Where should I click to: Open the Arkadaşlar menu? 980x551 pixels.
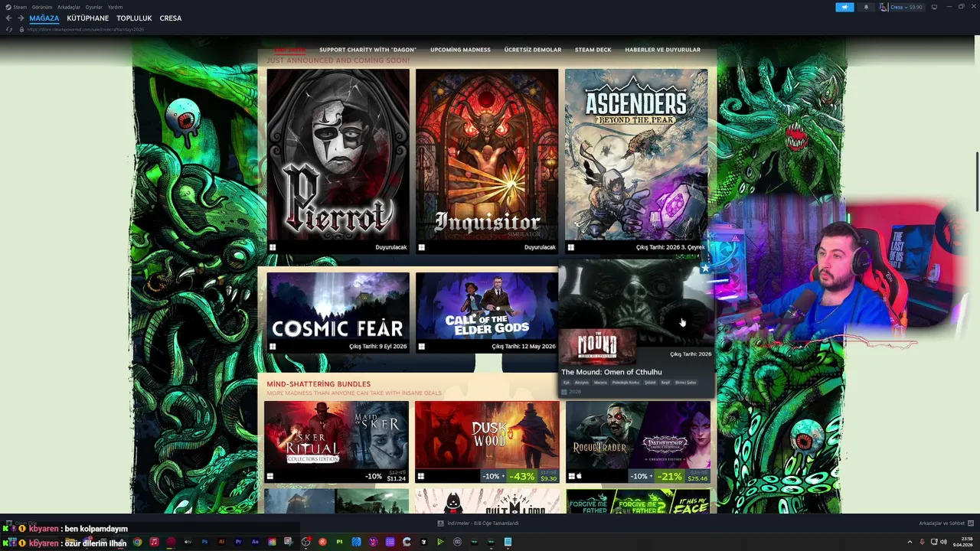click(x=69, y=7)
